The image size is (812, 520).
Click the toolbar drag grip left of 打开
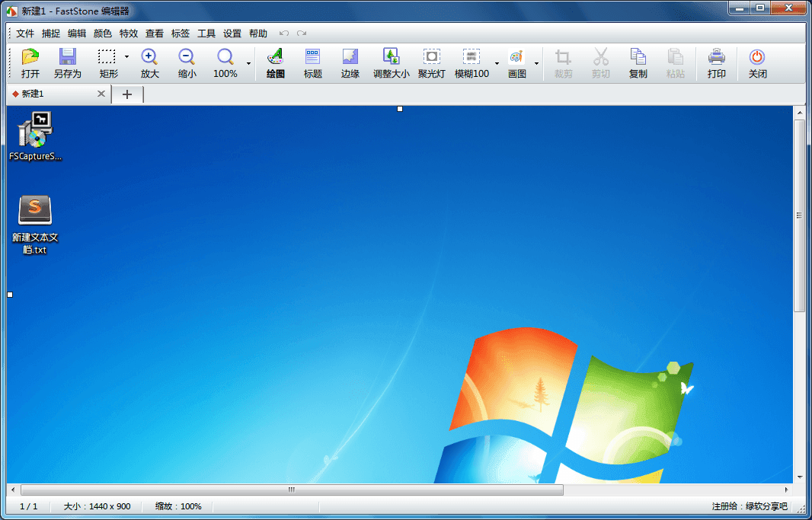[11, 62]
